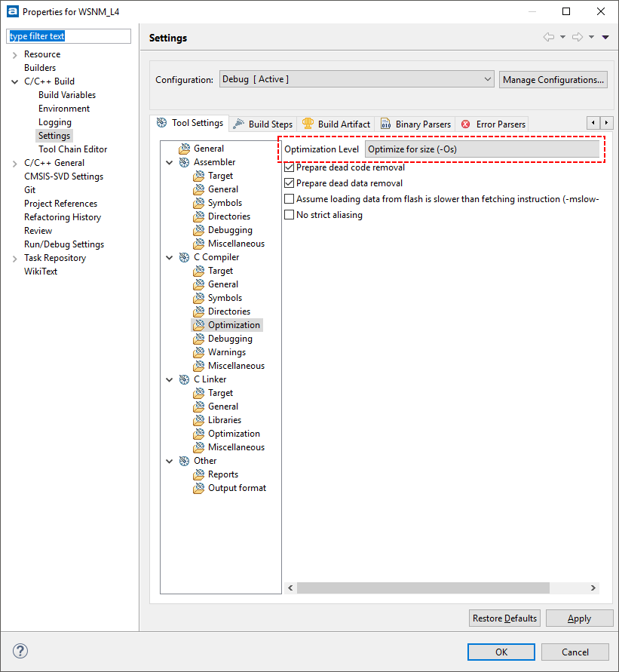Enable Assume loading data from flash slower
The image size is (619, 672).
tap(290, 199)
